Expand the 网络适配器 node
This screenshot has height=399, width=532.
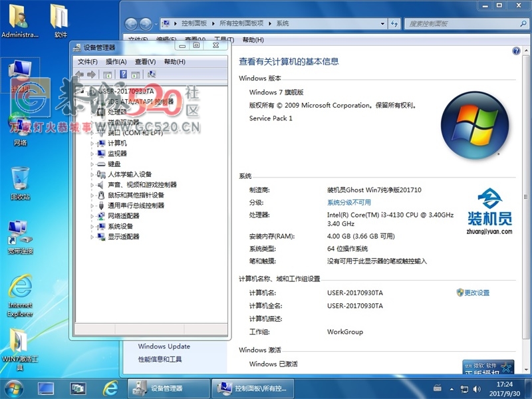pyautogui.click(x=92, y=215)
